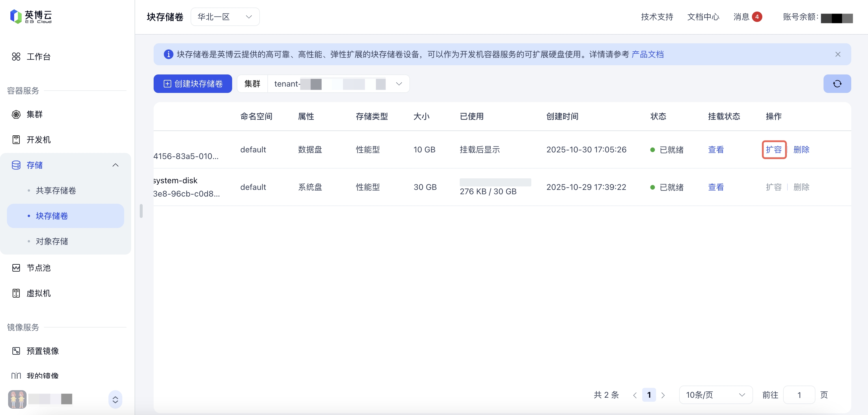Click the 创建块存储卷 button
This screenshot has width=868, height=415.
coord(193,83)
